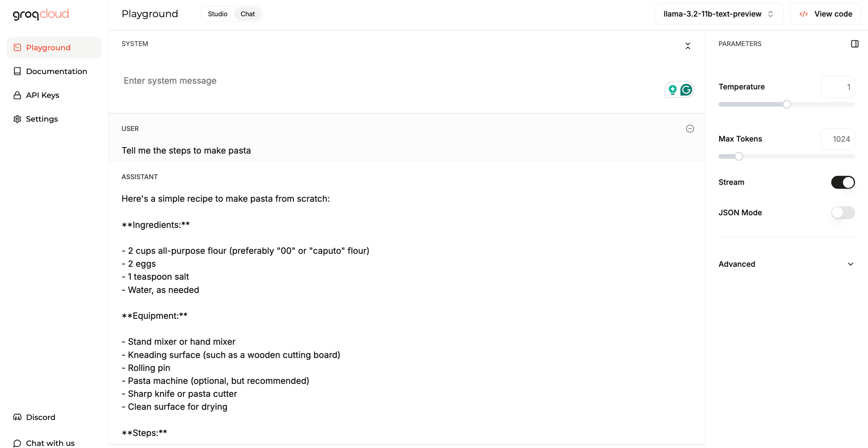Click the green lightbulb extension icon
The width and height of the screenshot is (868, 448).
click(x=673, y=90)
